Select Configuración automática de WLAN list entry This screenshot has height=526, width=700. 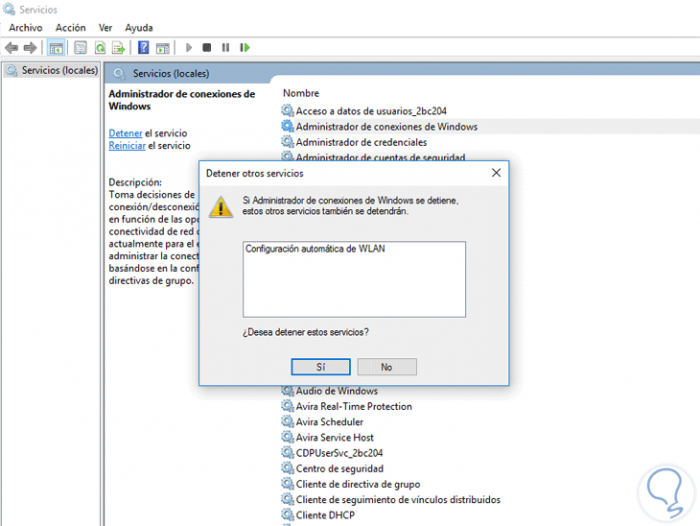point(315,249)
